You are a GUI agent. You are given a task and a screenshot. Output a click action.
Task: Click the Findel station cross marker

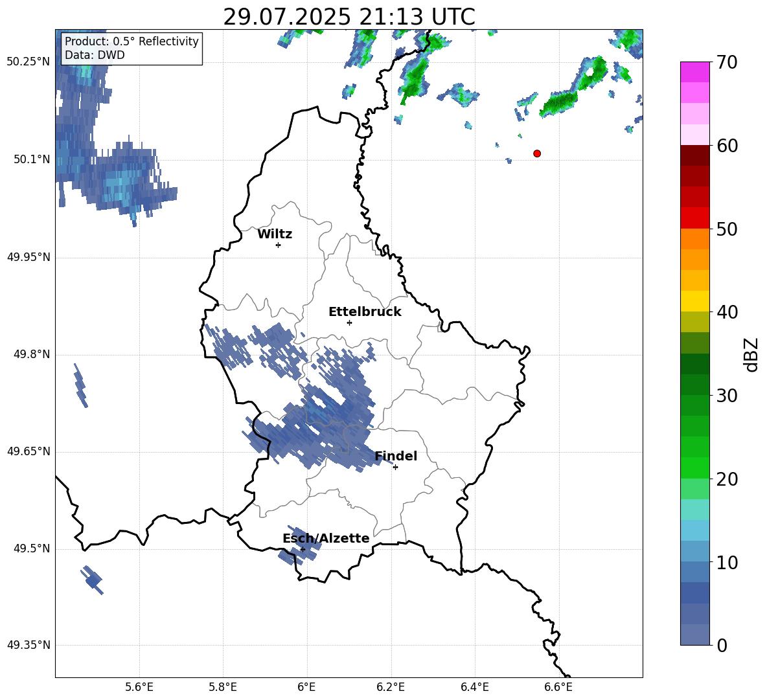point(396,468)
